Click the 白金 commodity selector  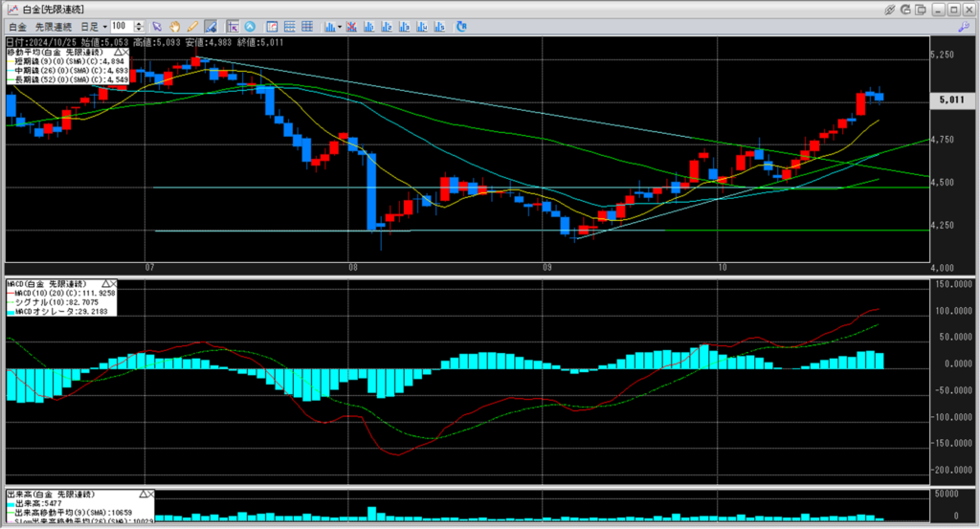coord(17,27)
